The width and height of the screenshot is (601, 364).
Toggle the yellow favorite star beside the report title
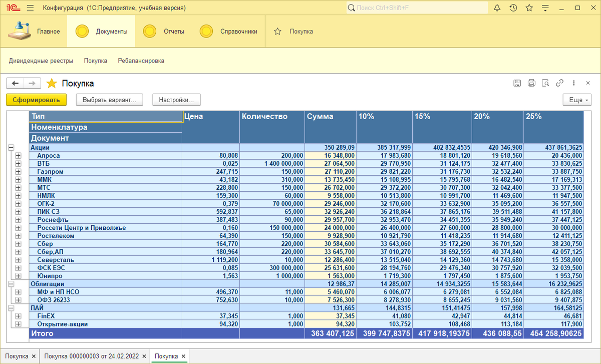[51, 83]
